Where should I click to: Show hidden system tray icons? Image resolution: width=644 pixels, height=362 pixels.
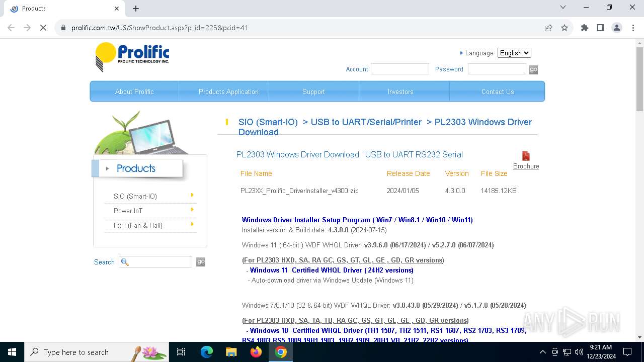[542, 352]
